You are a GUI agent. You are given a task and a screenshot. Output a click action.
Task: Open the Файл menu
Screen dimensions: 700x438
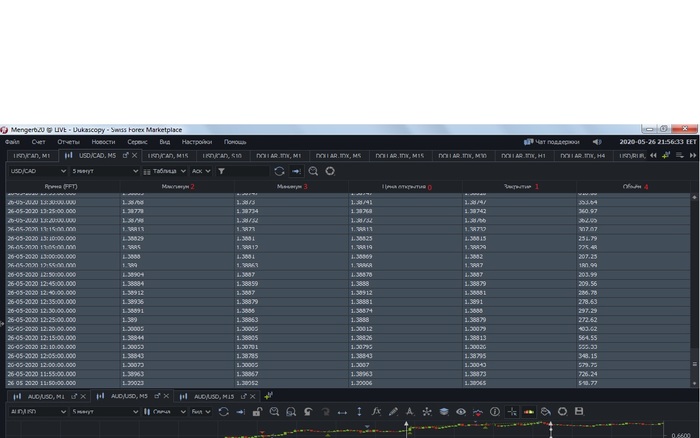click(x=12, y=142)
